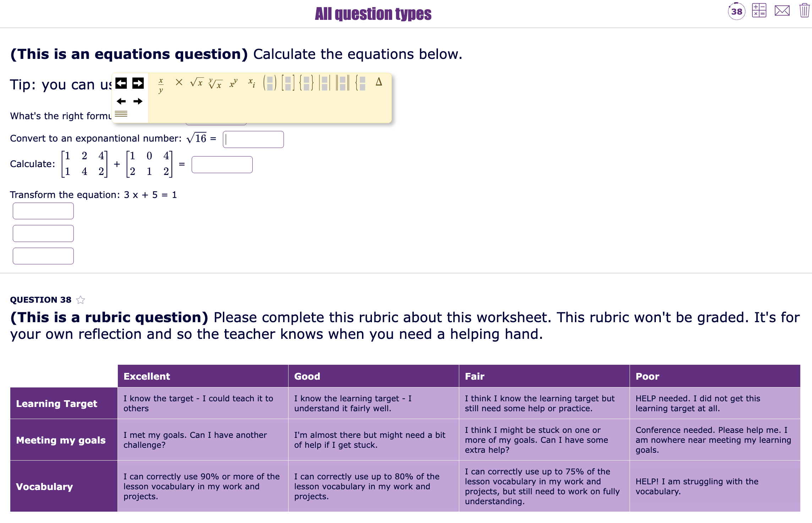Insert a matrix with square brackets
The width and height of the screenshot is (812, 523).
(x=288, y=84)
